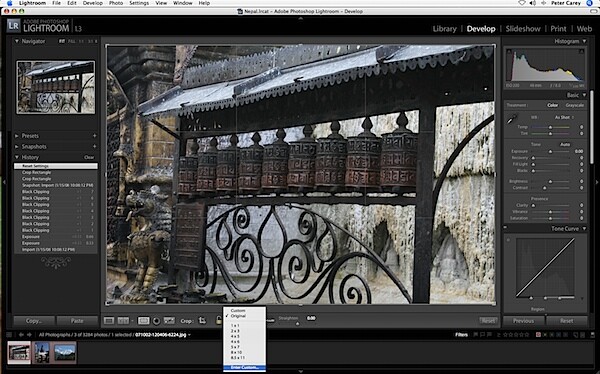Pick the crop frame tool icon

tap(202, 321)
